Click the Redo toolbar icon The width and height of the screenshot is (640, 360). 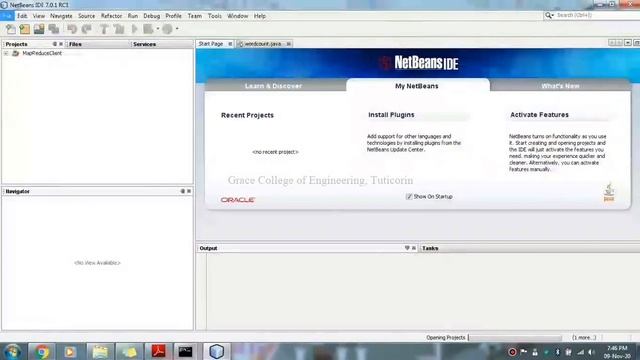(x=87, y=29)
